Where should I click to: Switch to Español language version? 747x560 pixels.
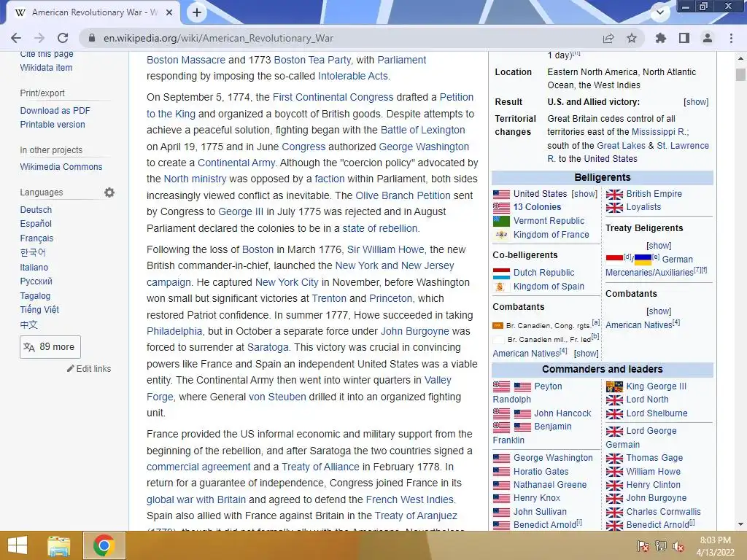36,223
